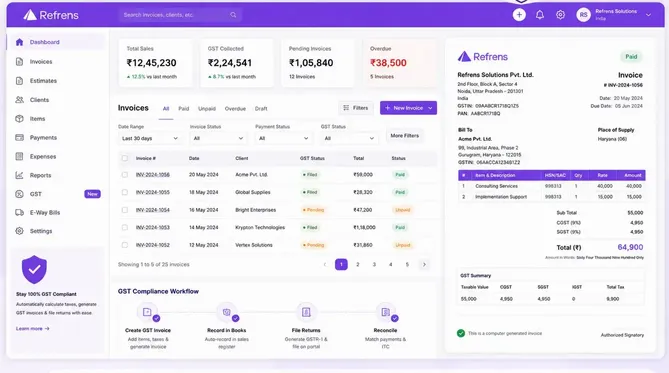Image resolution: width=669 pixels, height=373 pixels.
Task: Click the Paid badge on invoice preview
Action: (x=631, y=57)
